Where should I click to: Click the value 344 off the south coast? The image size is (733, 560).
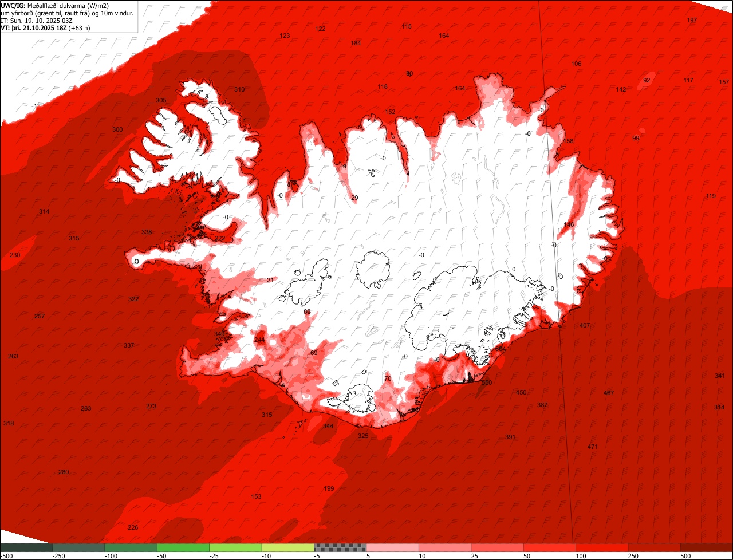[328, 426]
